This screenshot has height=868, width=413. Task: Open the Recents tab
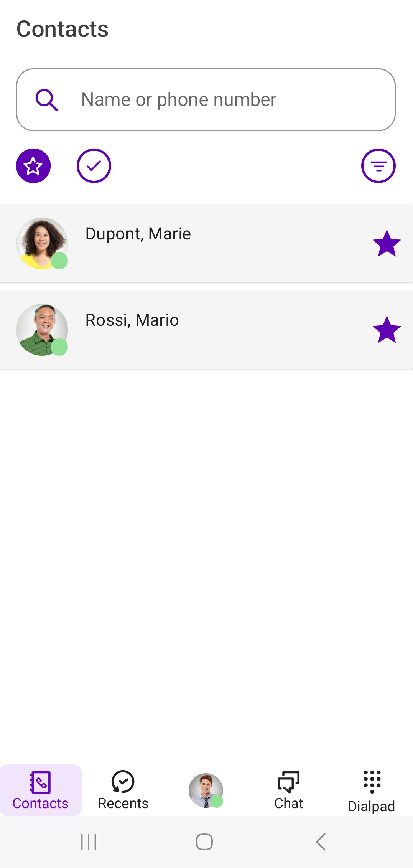pyautogui.click(x=123, y=790)
